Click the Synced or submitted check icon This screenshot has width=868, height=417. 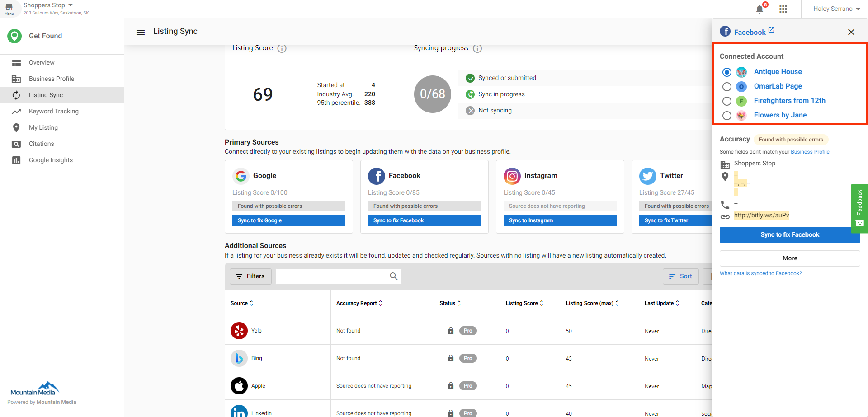471,78
